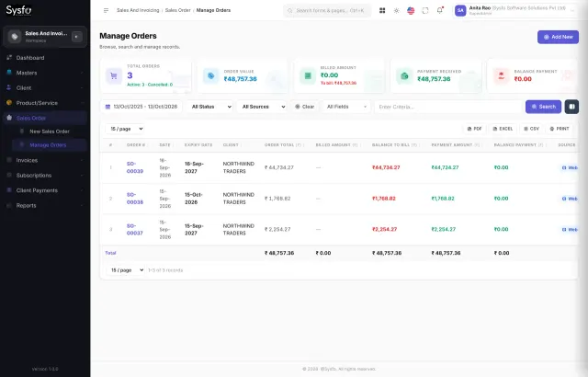Sort by PAYMENT AMOUNT column header
This screenshot has width=588, height=377.
click(456, 144)
